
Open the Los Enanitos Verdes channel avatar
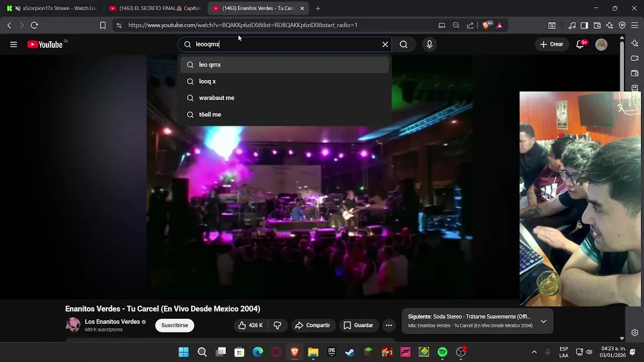(x=73, y=325)
